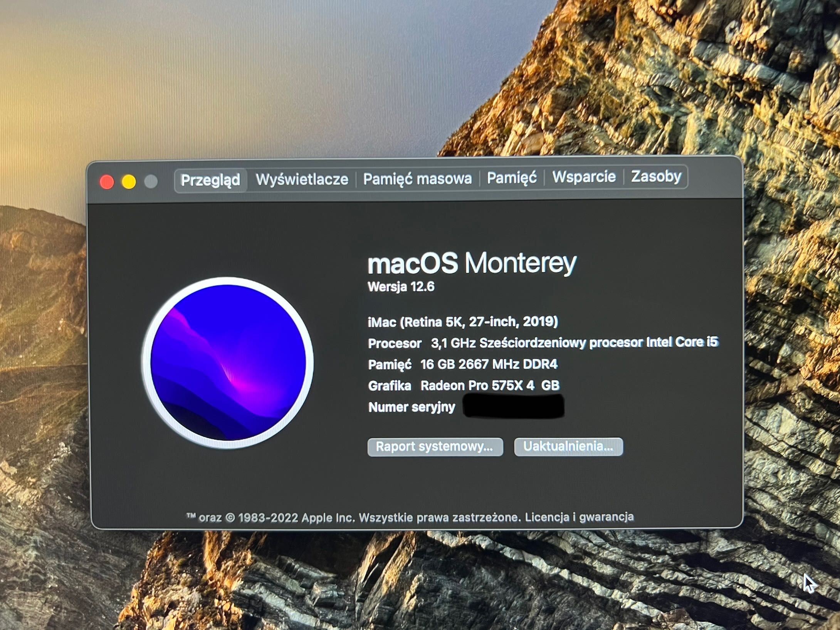
Task: Open the Pamięć masowa tab
Action: [x=417, y=179]
